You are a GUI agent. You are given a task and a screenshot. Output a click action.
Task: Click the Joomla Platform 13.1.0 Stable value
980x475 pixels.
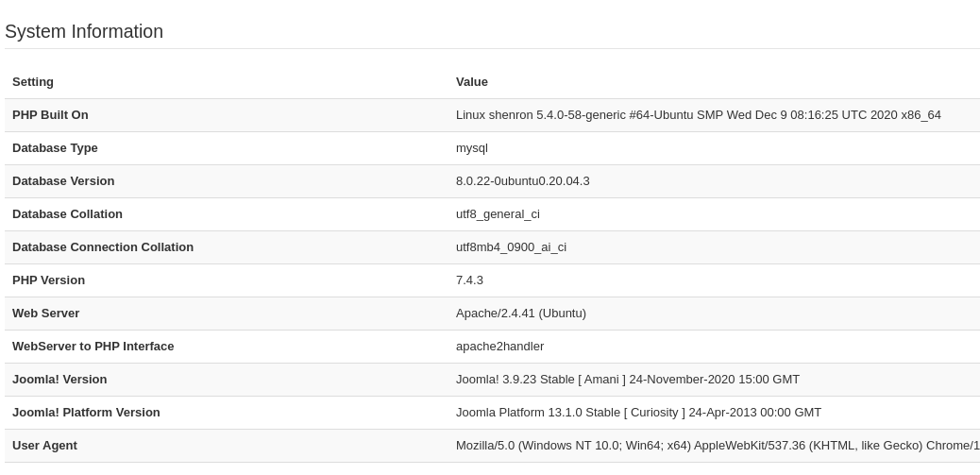point(638,413)
